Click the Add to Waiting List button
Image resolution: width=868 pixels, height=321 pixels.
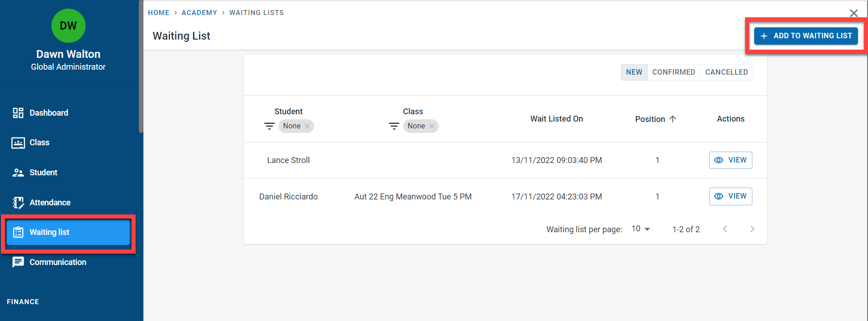[x=806, y=36]
